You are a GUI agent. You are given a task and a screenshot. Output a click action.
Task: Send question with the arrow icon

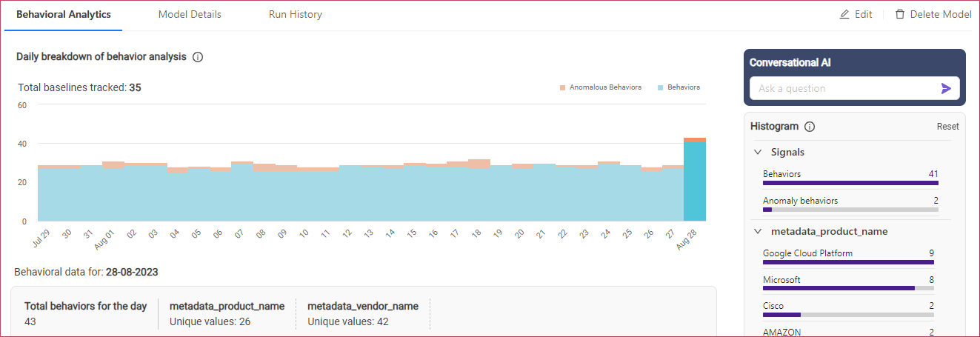coord(946,88)
